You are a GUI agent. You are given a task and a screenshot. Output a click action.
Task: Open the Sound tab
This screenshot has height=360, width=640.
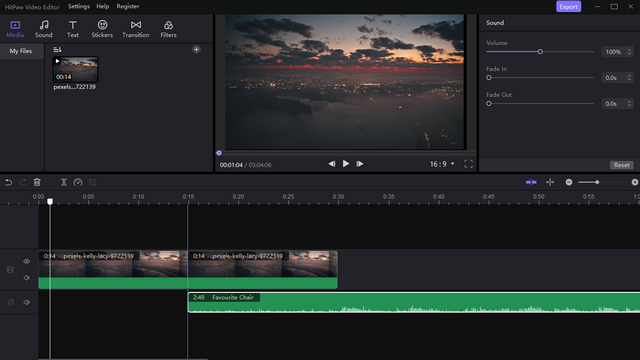click(x=44, y=29)
